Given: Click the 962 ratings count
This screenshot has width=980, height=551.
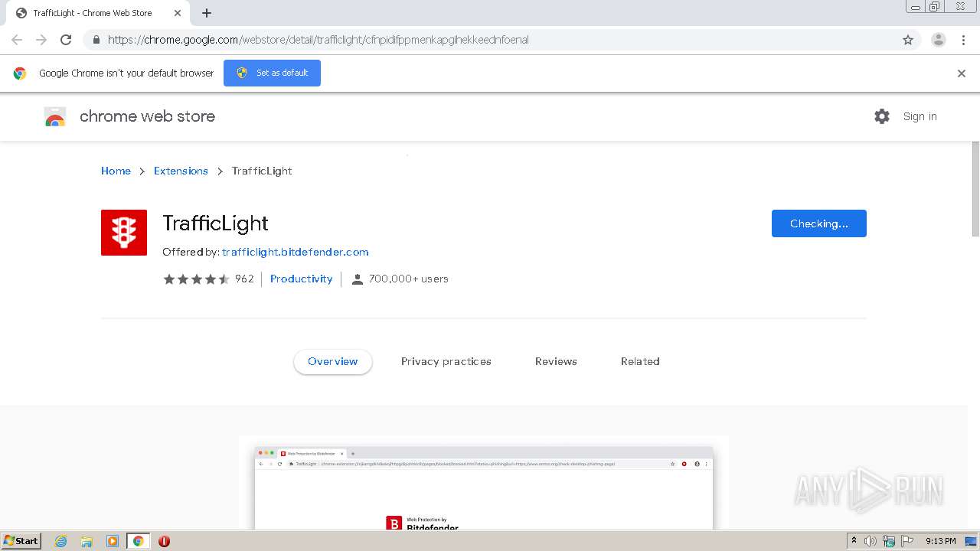Looking at the screenshot, I should click(x=244, y=279).
